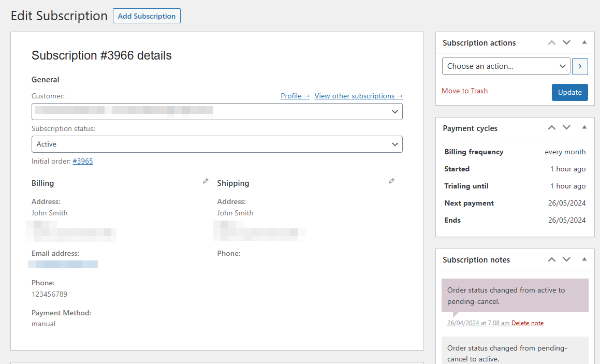Open the Choose an action dropdown
The height and width of the screenshot is (364, 600).
(506, 66)
